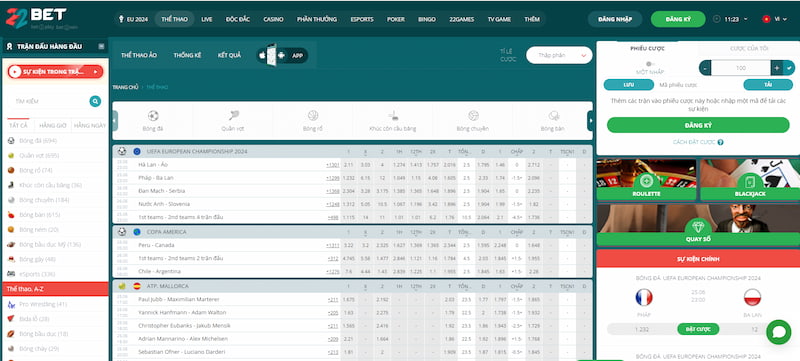Click the Spain flag icon beside ATP Mallorca
The image size is (800, 361).
click(137, 286)
